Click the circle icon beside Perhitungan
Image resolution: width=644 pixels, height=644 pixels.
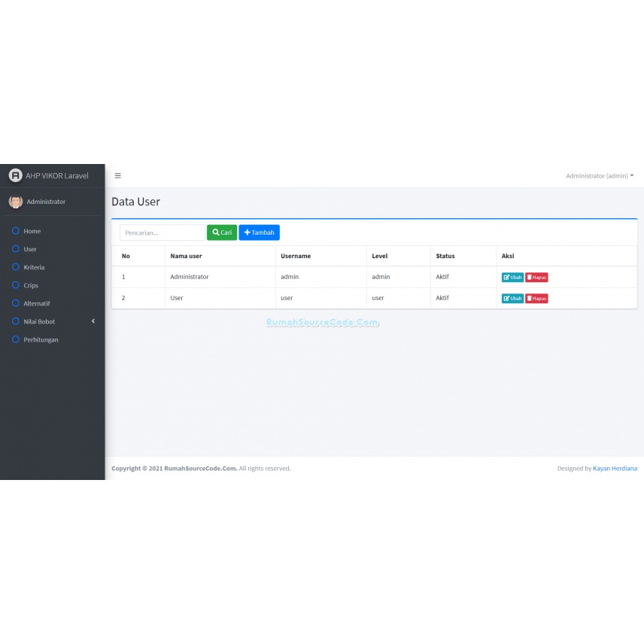pos(16,339)
